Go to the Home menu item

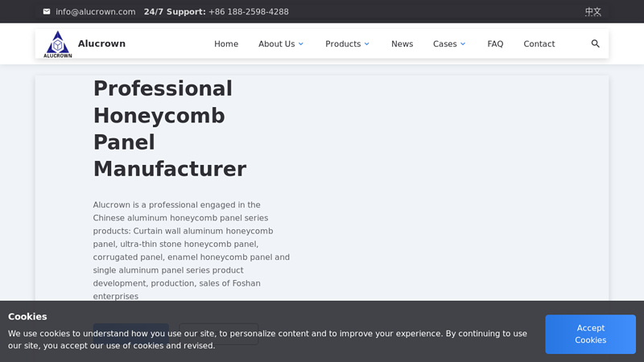pyautogui.click(x=226, y=44)
